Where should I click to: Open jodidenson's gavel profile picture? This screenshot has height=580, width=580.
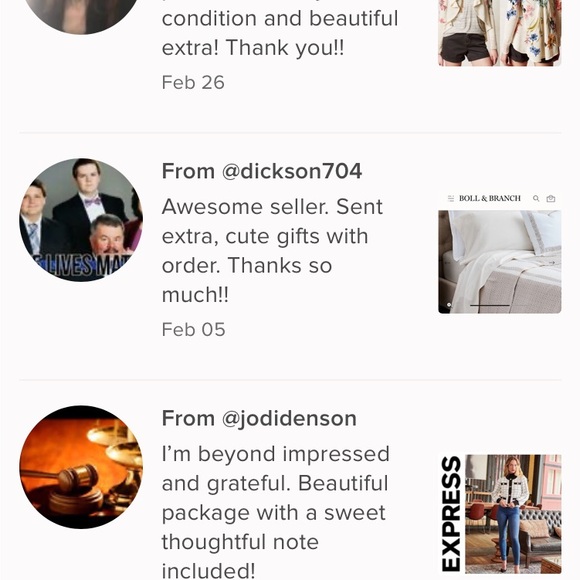tap(81, 467)
